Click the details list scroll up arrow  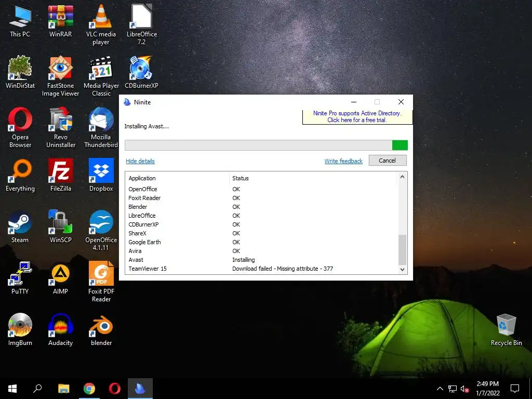click(402, 177)
